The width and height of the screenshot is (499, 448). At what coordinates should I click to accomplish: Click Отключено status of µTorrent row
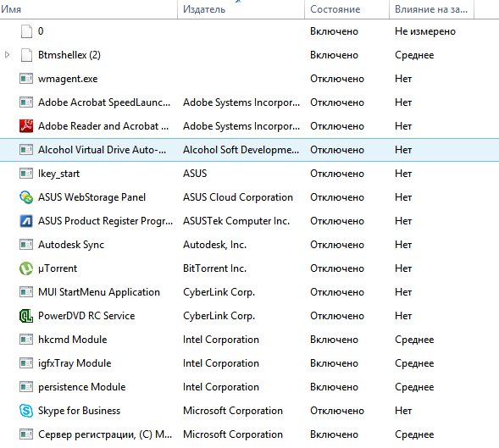click(x=337, y=268)
